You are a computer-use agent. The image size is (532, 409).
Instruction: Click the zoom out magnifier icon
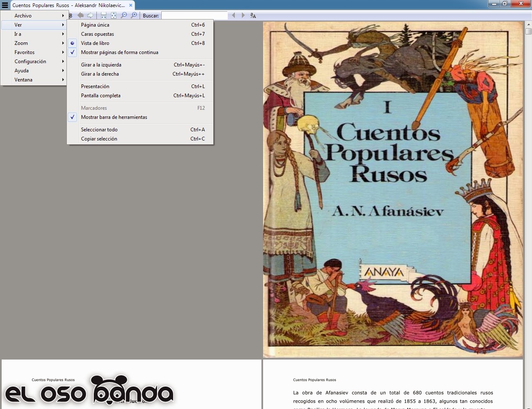123,15
